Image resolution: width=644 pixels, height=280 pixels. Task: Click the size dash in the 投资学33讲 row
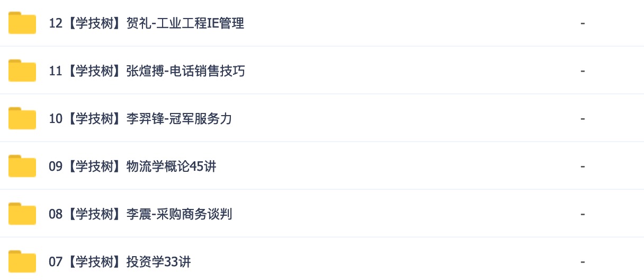tap(583, 262)
